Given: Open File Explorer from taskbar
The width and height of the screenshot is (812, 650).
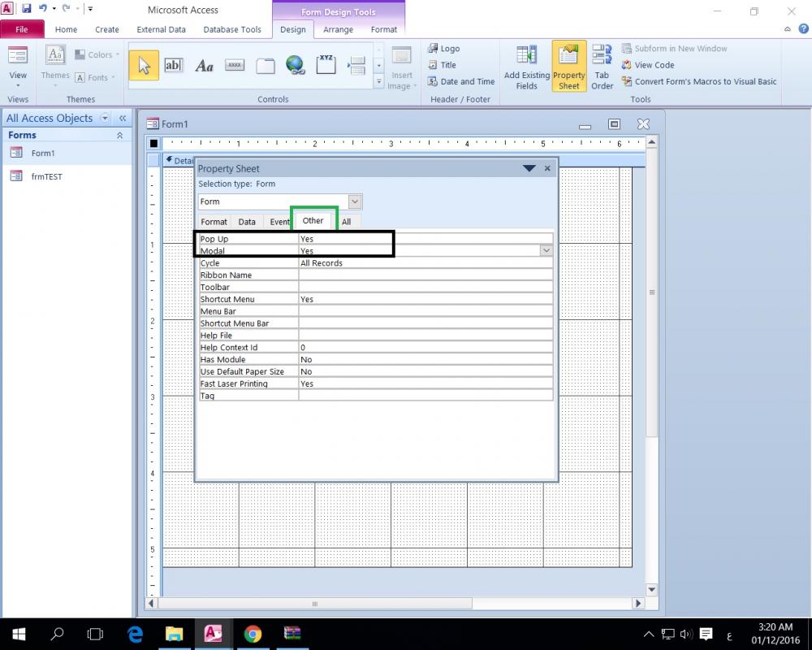Looking at the screenshot, I should click(x=174, y=634).
